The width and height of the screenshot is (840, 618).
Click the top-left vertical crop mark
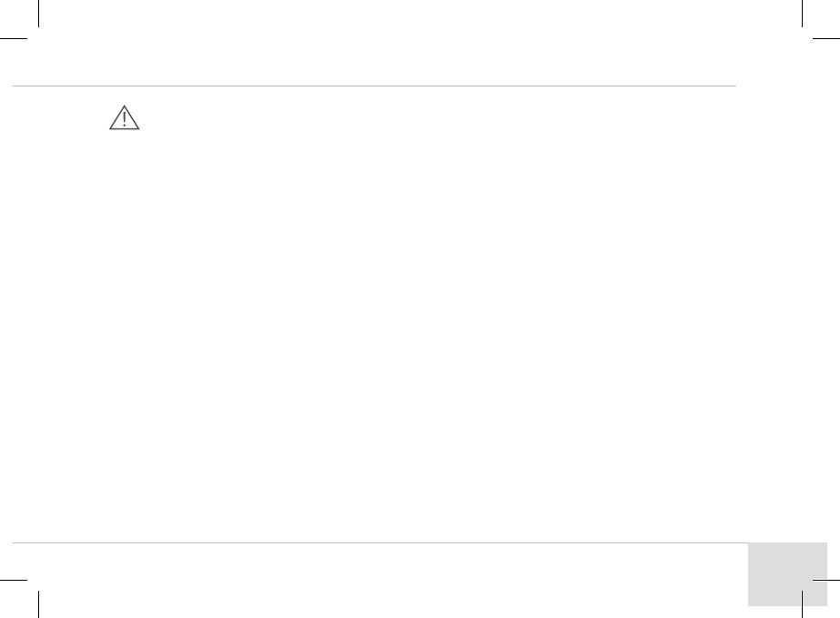tap(40, 13)
